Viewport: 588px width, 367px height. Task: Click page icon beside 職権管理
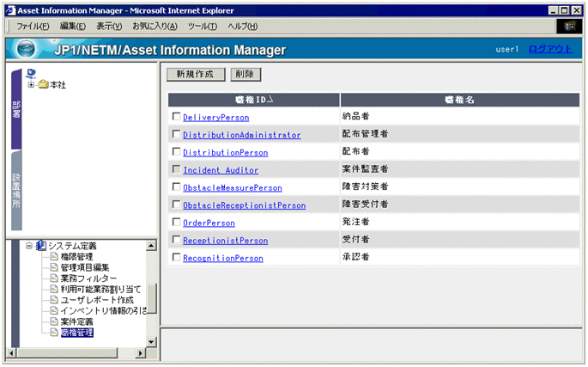tap(54, 333)
